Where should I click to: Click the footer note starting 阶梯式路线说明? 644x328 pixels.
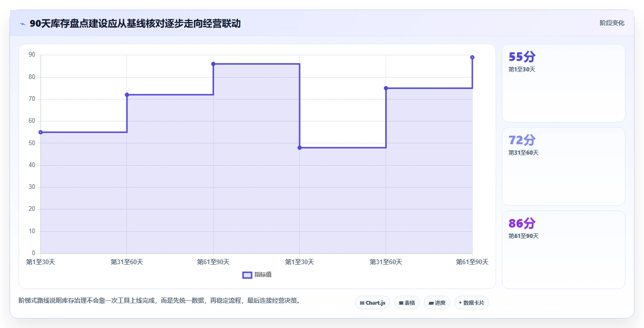pyautogui.click(x=160, y=300)
